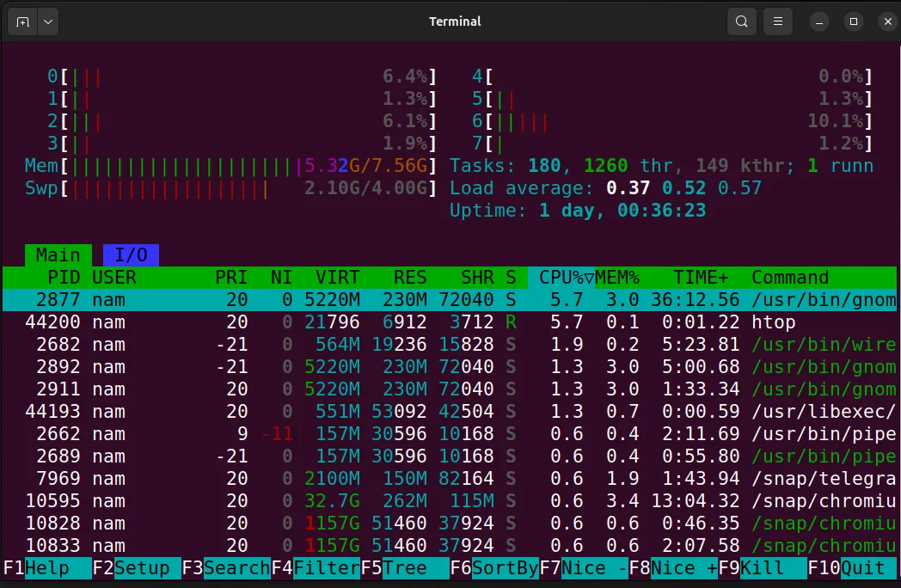
Task: Select process row PID 2877
Action: tap(450, 300)
